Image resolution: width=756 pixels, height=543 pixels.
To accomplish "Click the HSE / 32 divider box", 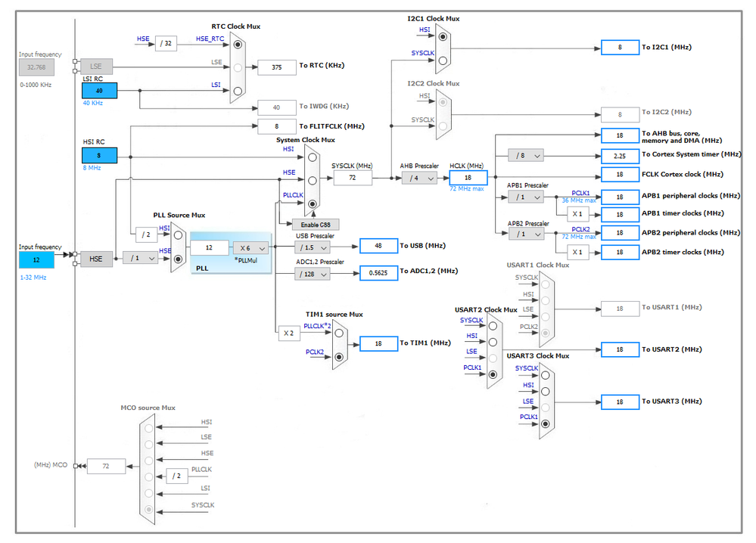I will [x=166, y=43].
